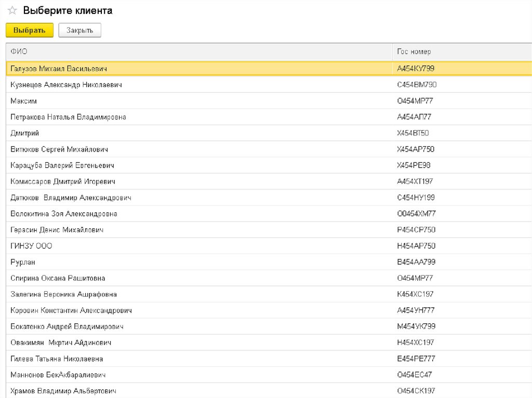532x398 pixels.
Task: Choose Гилева Татьяна Николаевна
Action: [57, 359]
